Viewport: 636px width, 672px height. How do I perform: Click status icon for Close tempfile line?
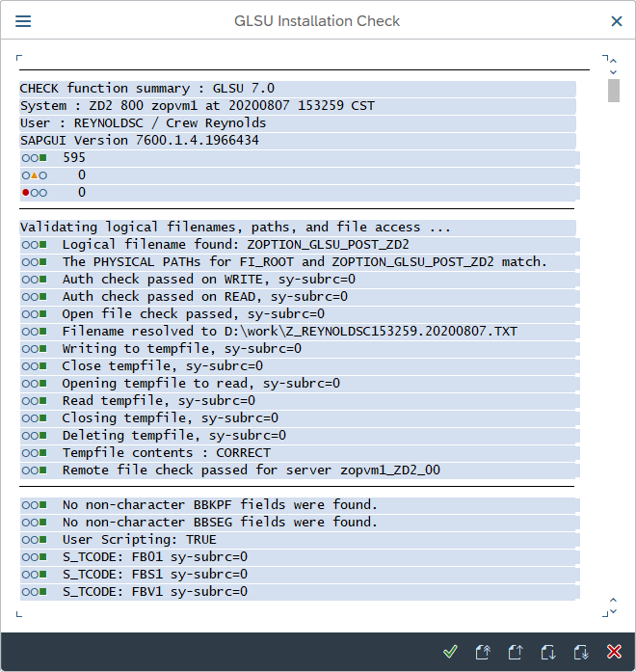pyautogui.click(x=35, y=366)
